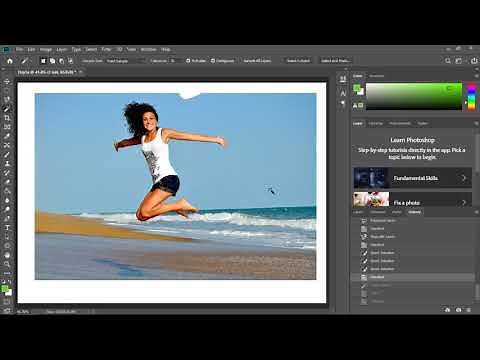Toggle Quick Mask mode icon

tap(7, 302)
